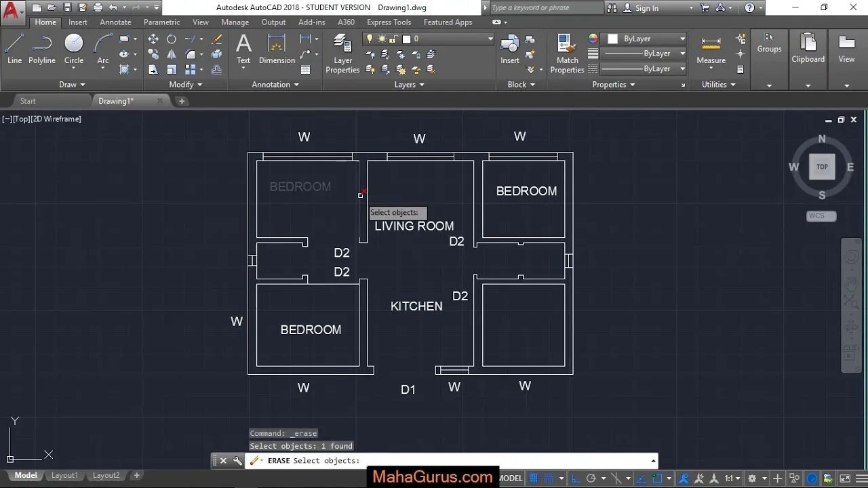Viewport: 868px width, 488px height.
Task: Choose the Erase tool icon
Action: coord(217,39)
